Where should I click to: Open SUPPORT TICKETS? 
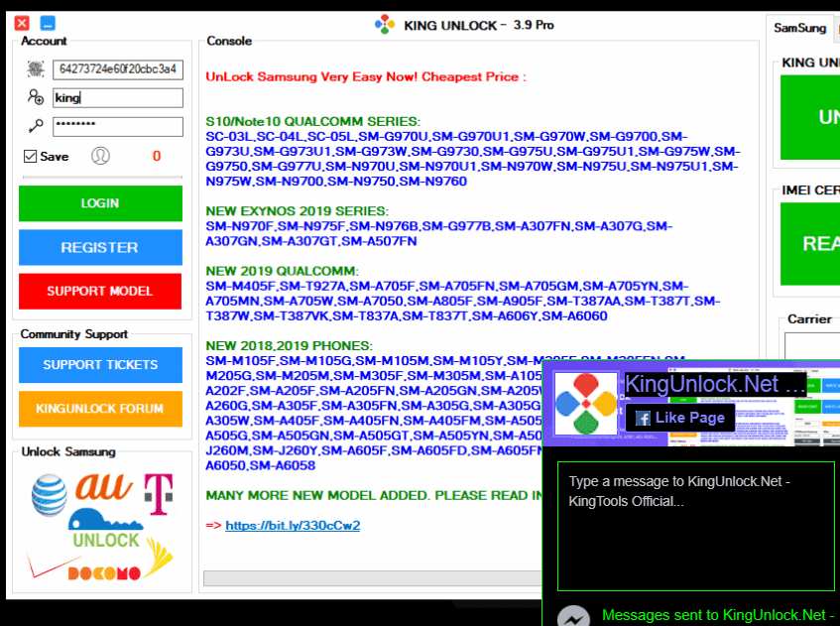[x=100, y=365]
